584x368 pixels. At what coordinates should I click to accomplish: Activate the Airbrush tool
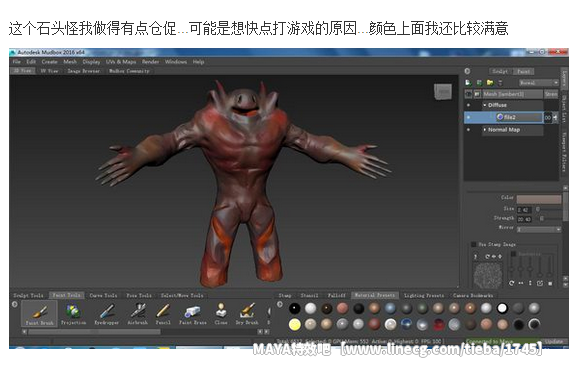point(138,314)
